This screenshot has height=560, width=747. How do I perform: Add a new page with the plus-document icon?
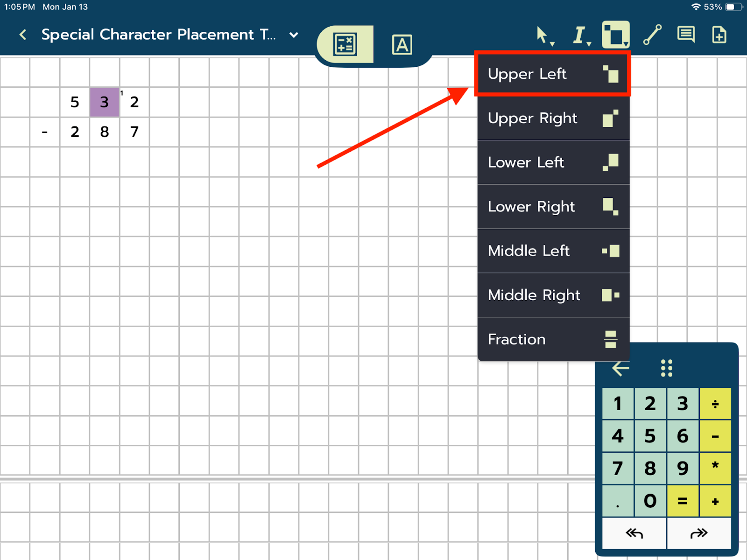pyautogui.click(x=719, y=35)
